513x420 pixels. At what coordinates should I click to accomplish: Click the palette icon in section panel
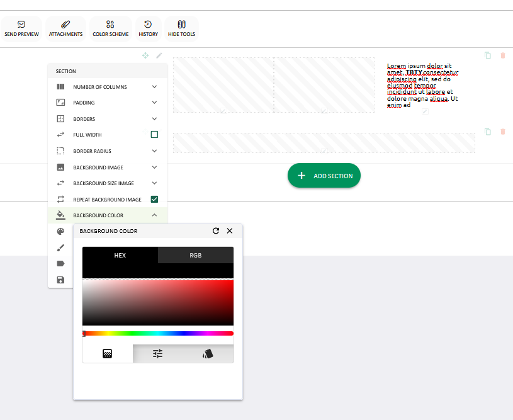coord(60,232)
